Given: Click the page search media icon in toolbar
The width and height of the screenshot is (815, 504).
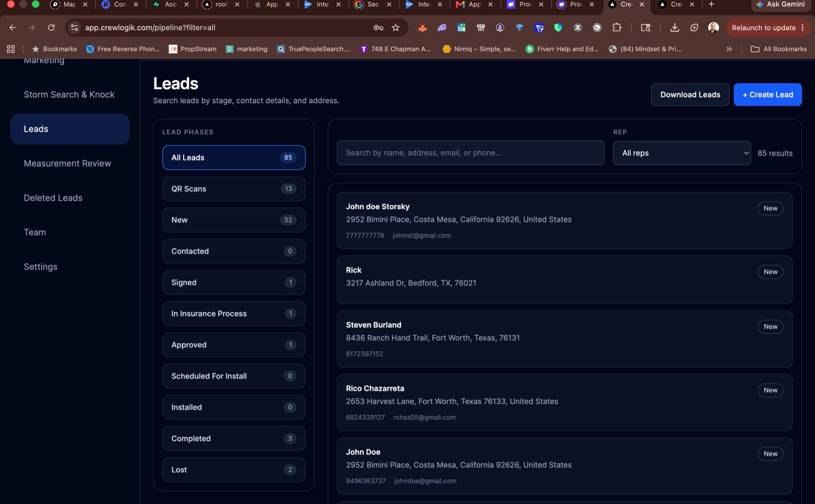Looking at the screenshot, I should coord(646,28).
